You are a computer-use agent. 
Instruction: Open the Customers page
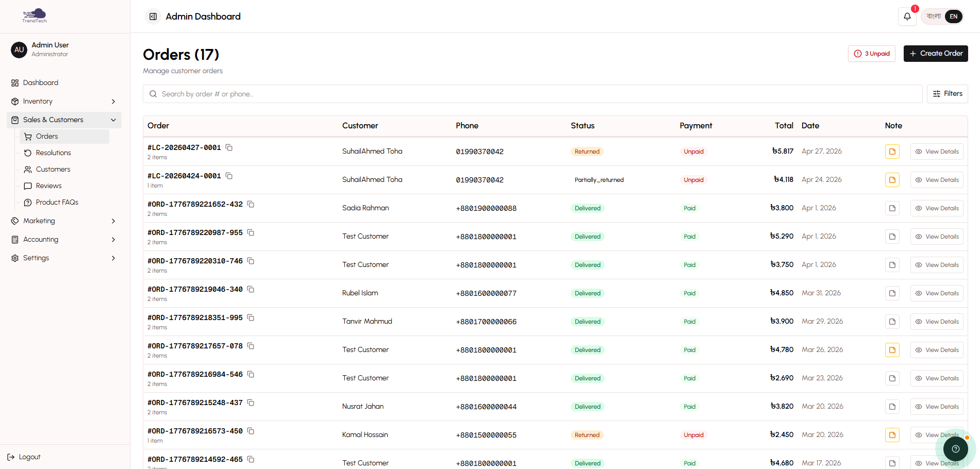[x=53, y=169]
